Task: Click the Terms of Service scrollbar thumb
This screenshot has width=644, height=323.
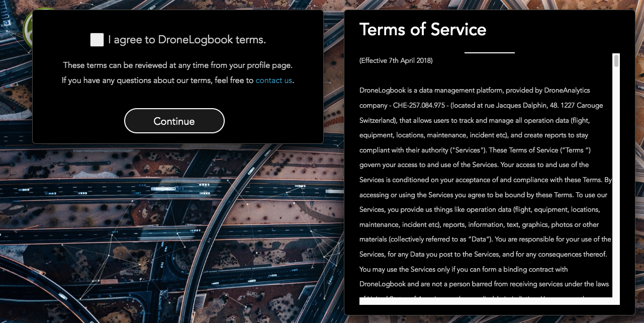Action: [x=616, y=61]
